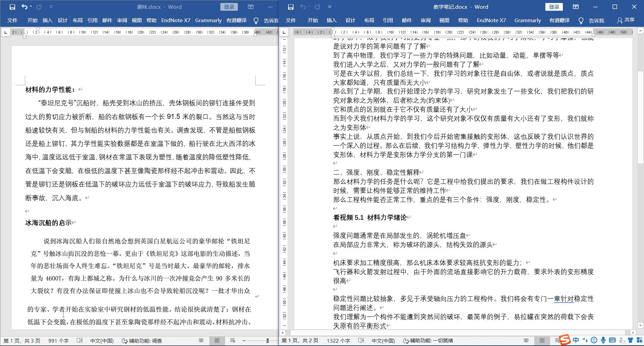Click vertical scrollbar thumb in 教学笔记.docx

[640, 117]
